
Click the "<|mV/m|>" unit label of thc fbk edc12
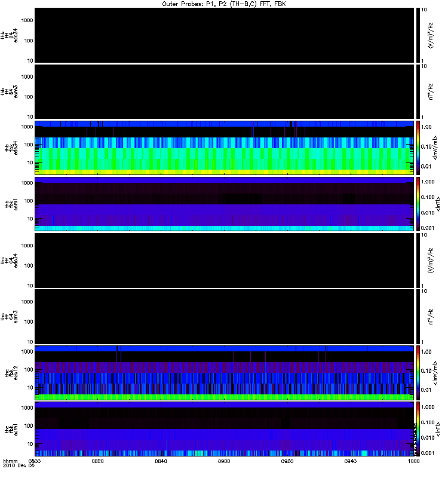click(x=435, y=373)
